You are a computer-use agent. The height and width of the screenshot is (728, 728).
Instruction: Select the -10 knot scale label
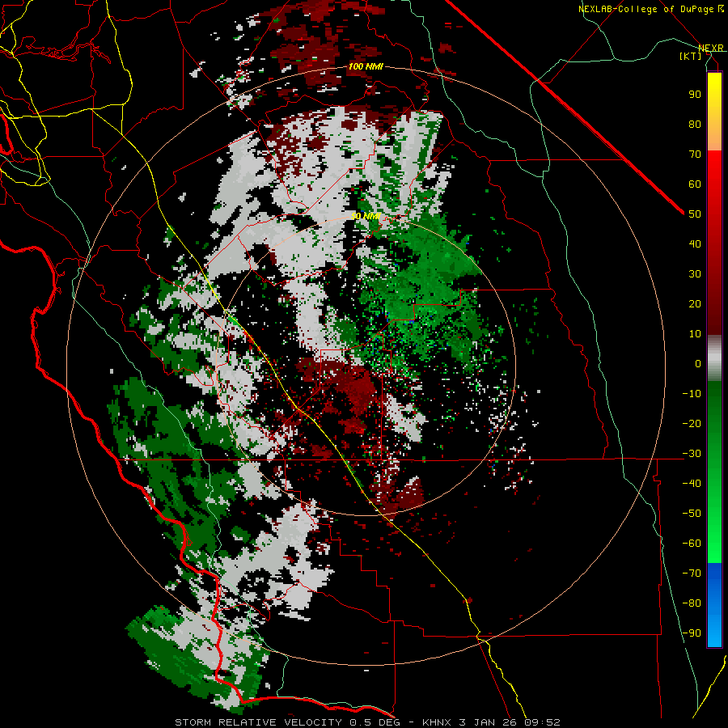click(x=692, y=394)
